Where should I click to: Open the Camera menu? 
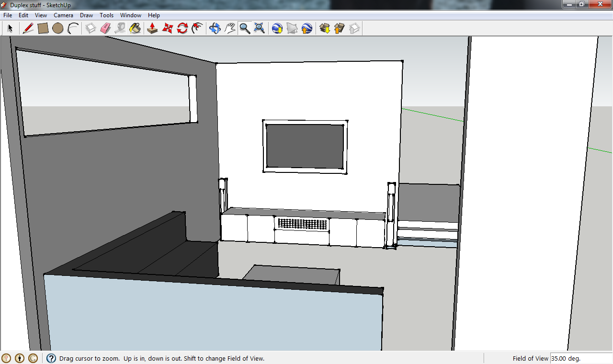pyautogui.click(x=63, y=15)
